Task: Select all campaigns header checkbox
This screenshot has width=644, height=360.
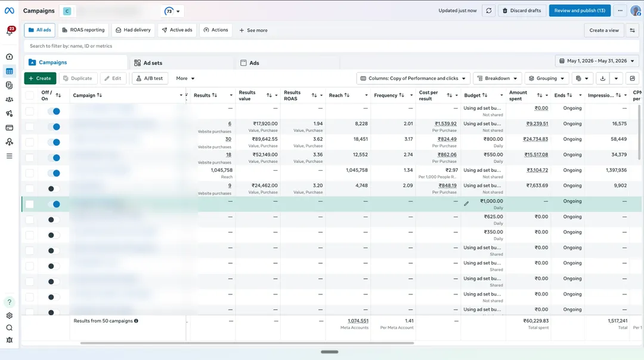Action: pyautogui.click(x=30, y=96)
